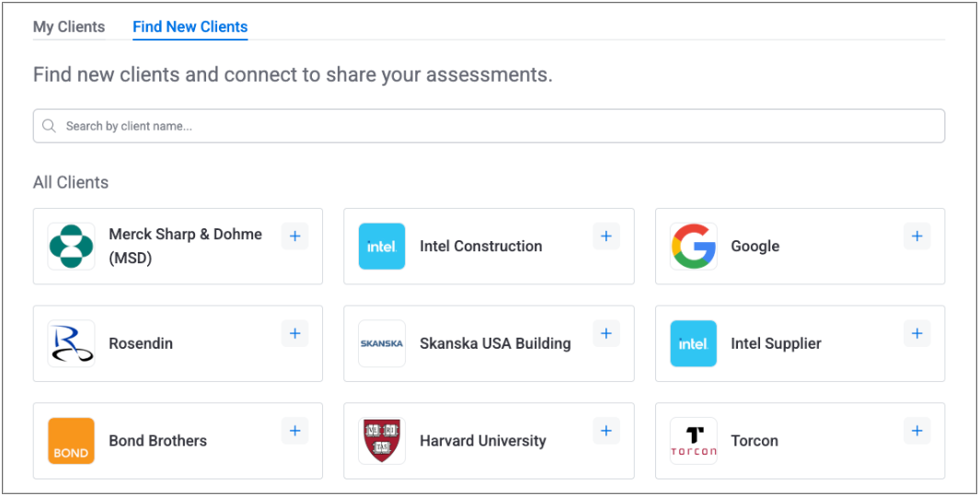Viewport: 980px width, 496px height.
Task: Switch to the My Clients tab
Action: (69, 27)
